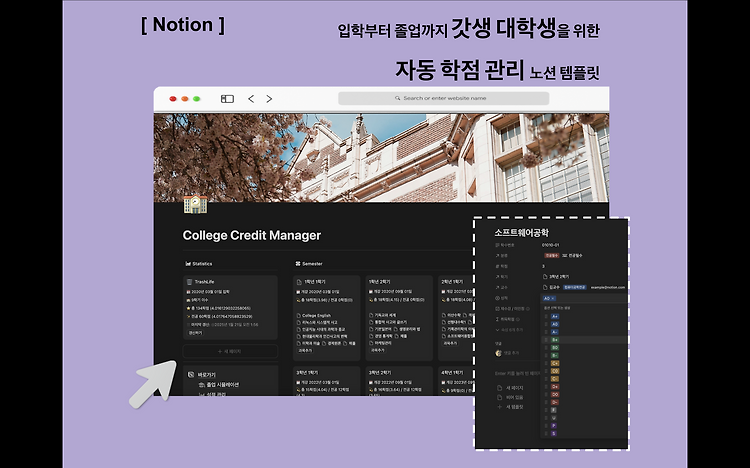Select the P grade option
This screenshot has height=468, width=750.
[x=554, y=425]
